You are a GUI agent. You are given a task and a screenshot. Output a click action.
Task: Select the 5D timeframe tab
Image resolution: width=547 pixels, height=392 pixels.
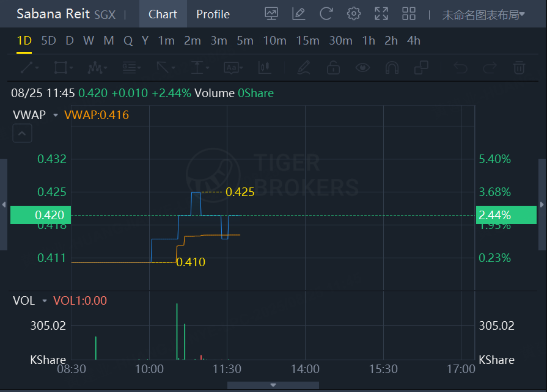(48, 41)
